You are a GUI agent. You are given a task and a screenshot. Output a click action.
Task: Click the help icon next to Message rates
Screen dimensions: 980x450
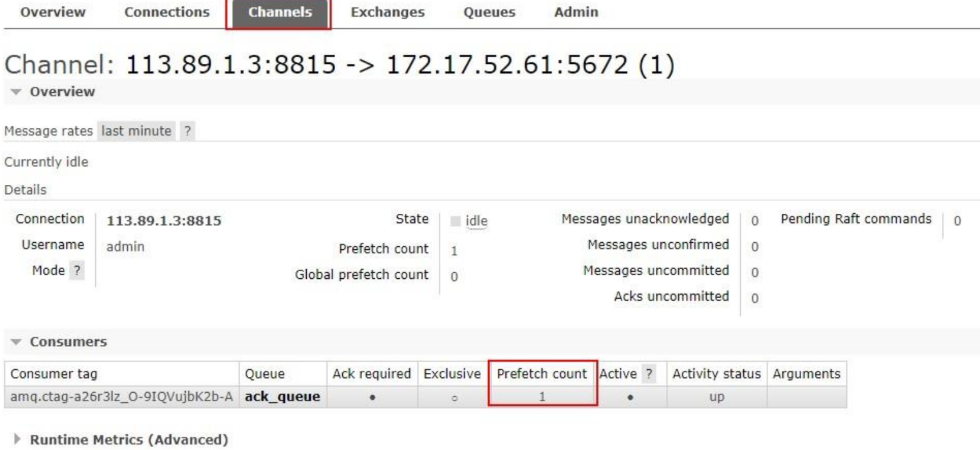pyautogui.click(x=187, y=131)
